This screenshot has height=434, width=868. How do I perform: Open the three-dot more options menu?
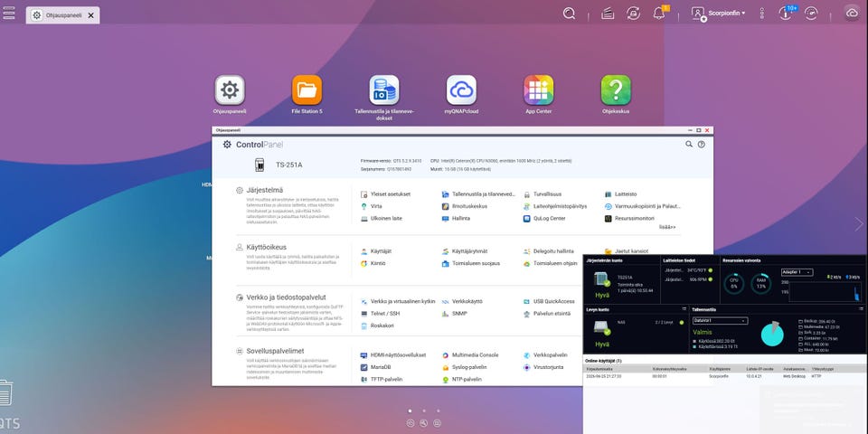[x=762, y=14]
